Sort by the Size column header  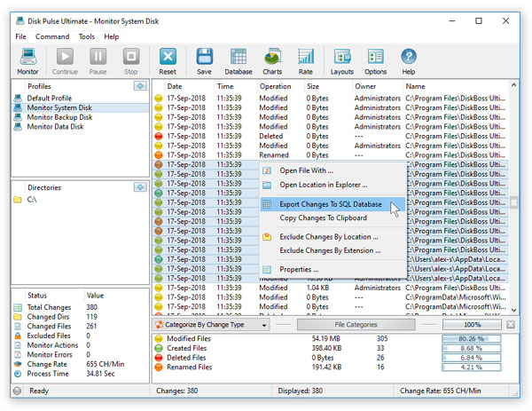tap(328, 86)
